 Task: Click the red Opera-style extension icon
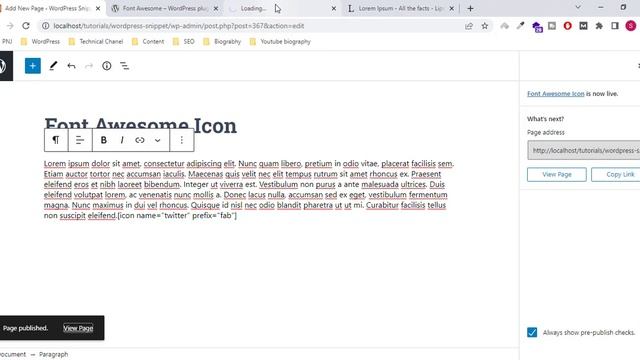pos(567,26)
